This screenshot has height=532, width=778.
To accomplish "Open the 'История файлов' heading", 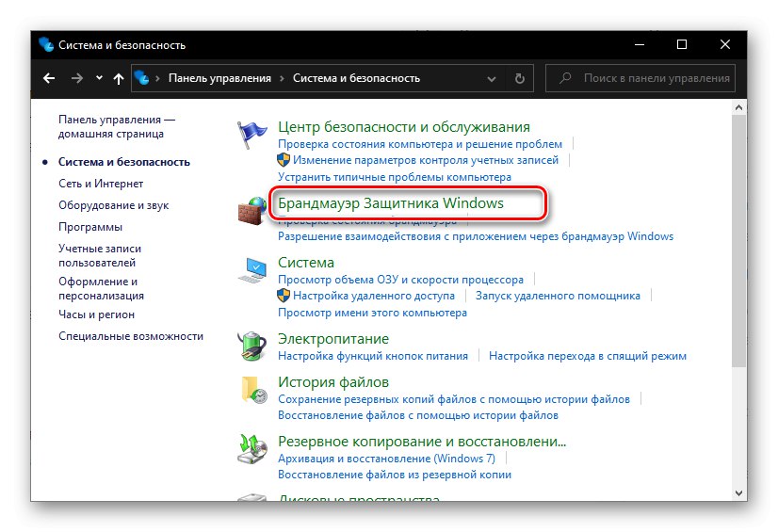I will tap(333, 382).
